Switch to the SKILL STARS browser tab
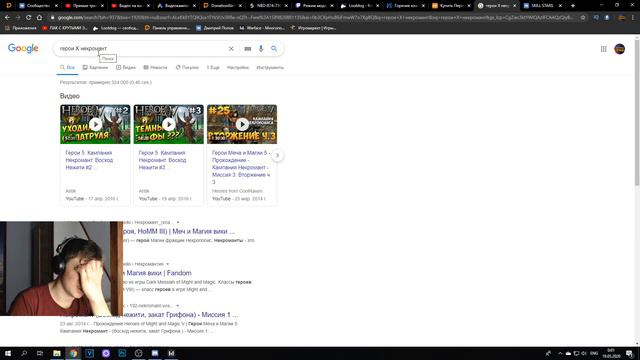The image size is (640, 360). (542, 6)
